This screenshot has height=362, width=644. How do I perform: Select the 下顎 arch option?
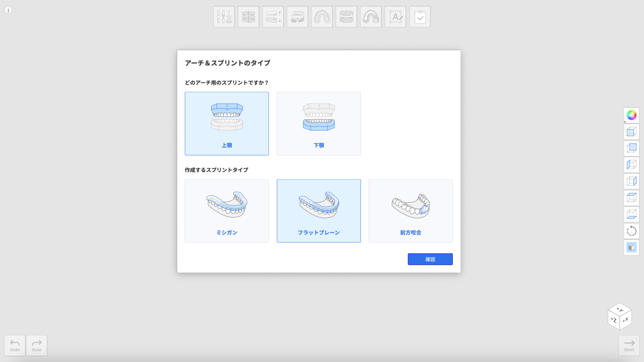319,124
